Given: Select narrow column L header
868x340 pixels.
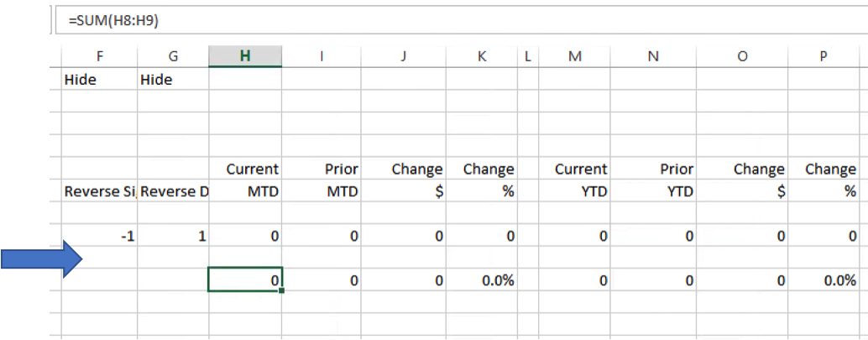Looking at the screenshot, I should (527, 56).
